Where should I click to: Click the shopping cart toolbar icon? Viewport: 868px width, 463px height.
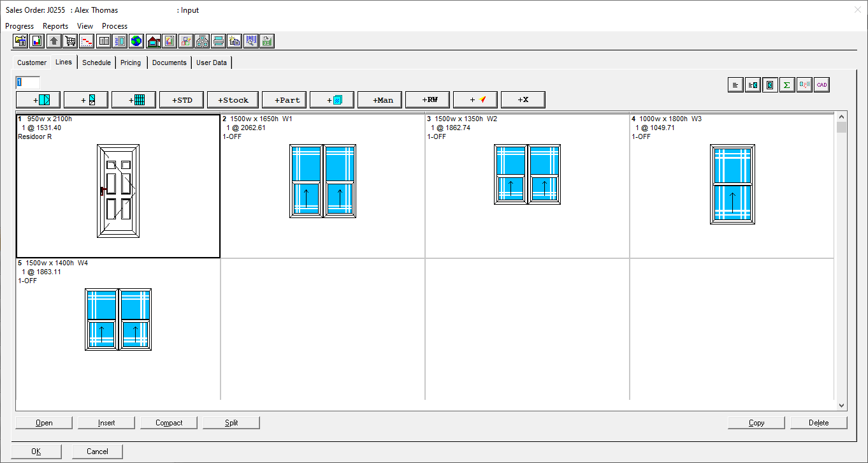[x=70, y=41]
